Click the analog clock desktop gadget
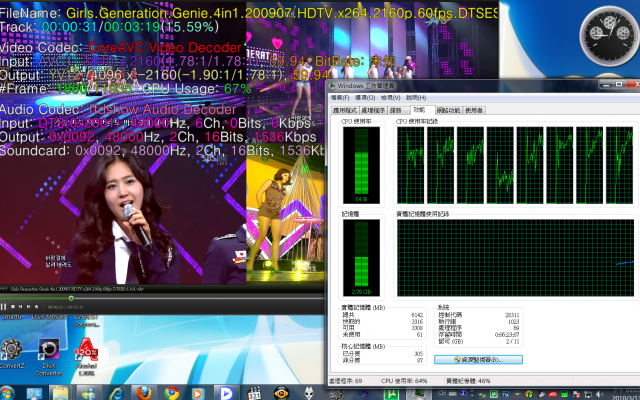The height and width of the screenshot is (400, 640). point(609,36)
